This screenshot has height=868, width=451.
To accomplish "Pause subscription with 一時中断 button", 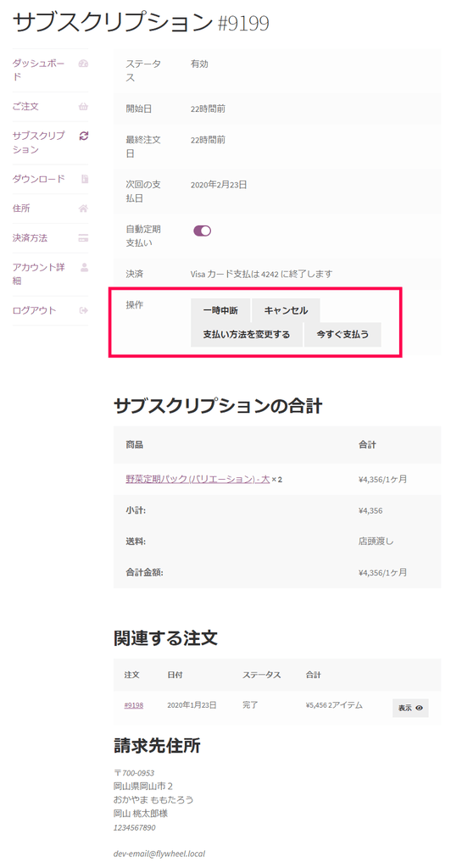I will click(220, 310).
